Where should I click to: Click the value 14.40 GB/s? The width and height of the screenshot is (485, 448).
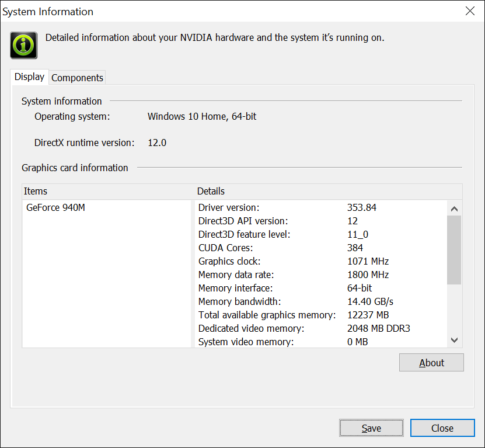370,301
